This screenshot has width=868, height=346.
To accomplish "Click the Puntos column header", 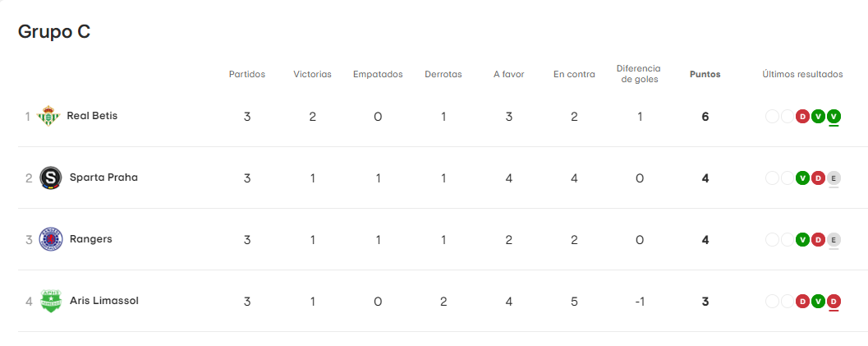I will (705, 74).
